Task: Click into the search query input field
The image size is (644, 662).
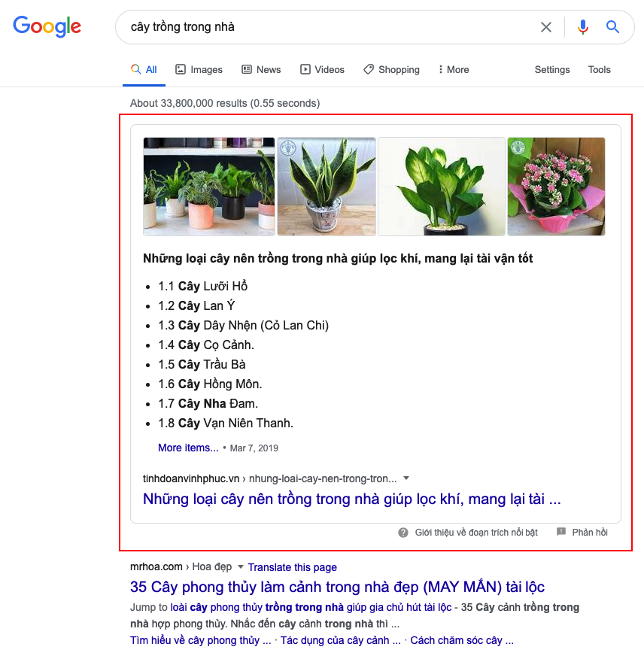Action: (330, 27)
